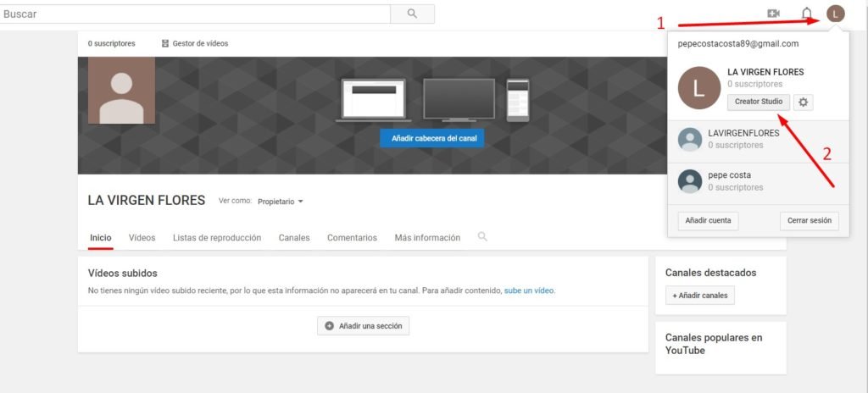Click Gestor de vídeos icon
The width and height of the screenshot is (868, 393).
point(165,43)
